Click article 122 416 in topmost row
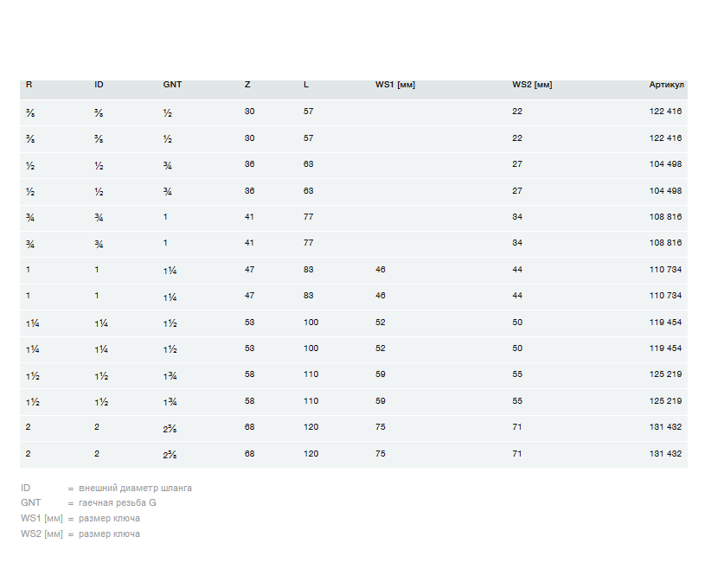 point(665,112)
